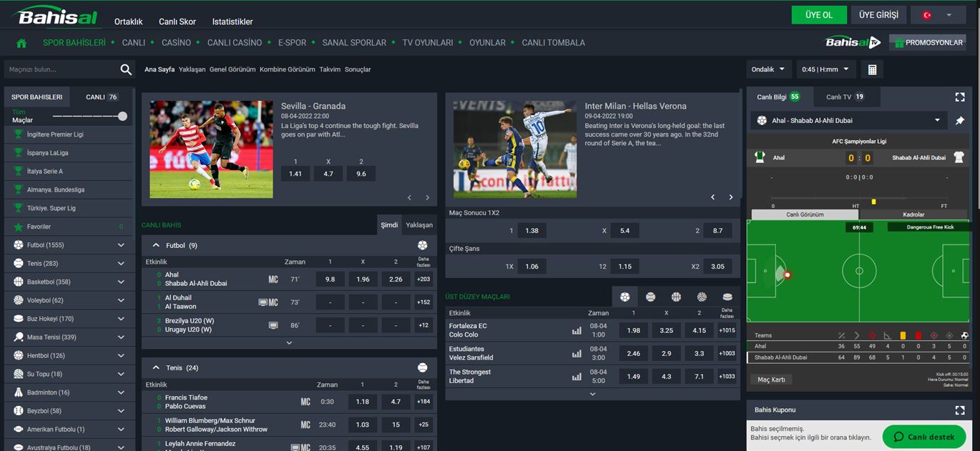
Task: Switch to the Canlı TV tab
Action: (x=844, y=97)
